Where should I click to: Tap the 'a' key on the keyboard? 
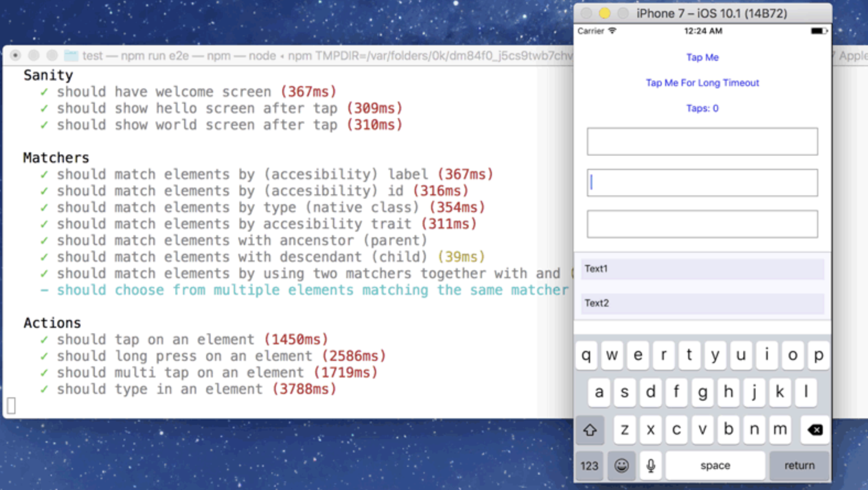[599, 392]
